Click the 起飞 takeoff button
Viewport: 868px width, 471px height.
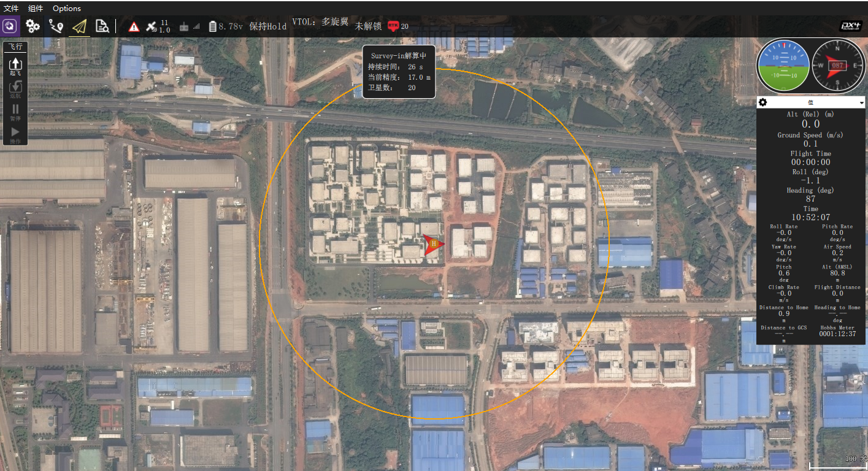pos(15,65)
